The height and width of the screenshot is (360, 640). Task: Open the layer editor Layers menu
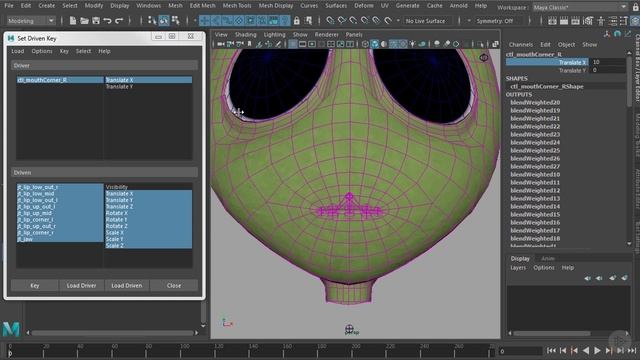pos(518,268)
